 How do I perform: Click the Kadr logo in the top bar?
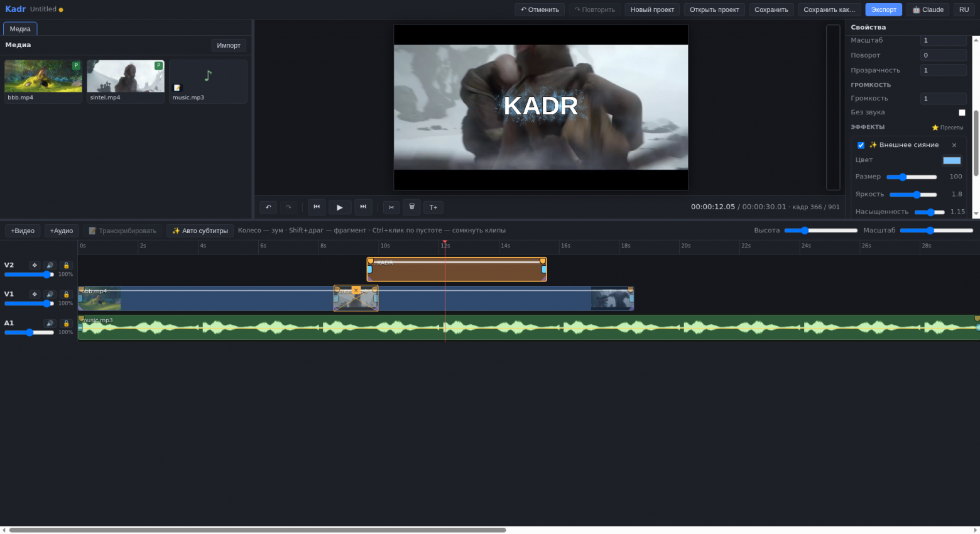pyautogui.click(x=16, y=9)
